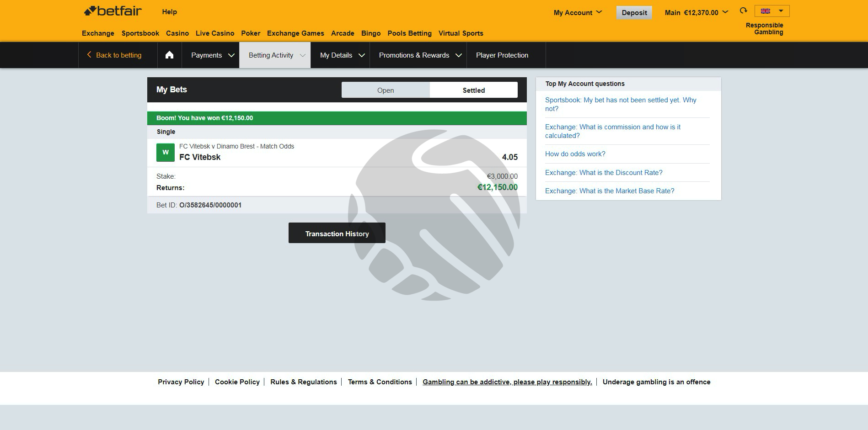Click 'Gambling can be addictive' link
This screenshot has height=430, width=868.
[x=507, y=382]
